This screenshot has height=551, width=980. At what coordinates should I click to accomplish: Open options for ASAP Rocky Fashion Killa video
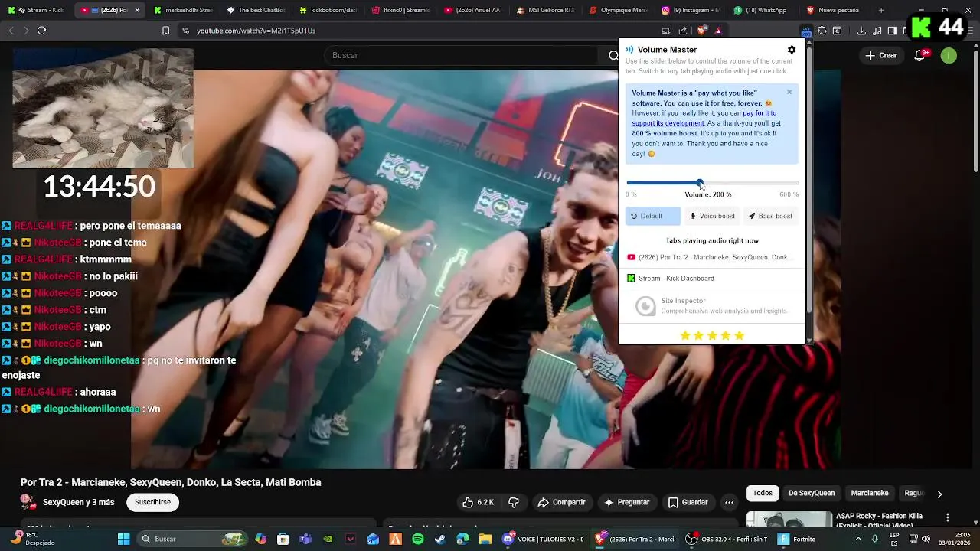[948, 517]
